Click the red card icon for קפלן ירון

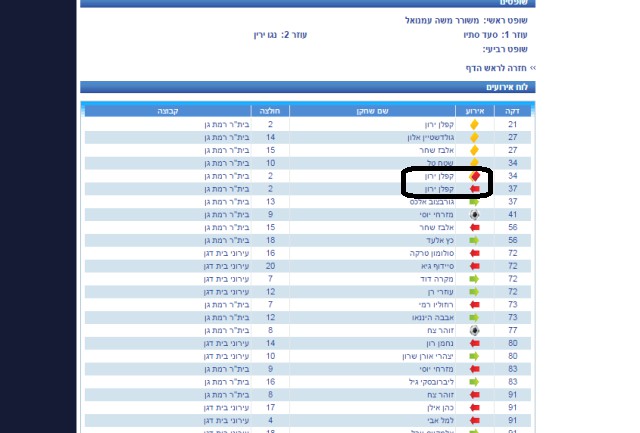tap(474, 176)
